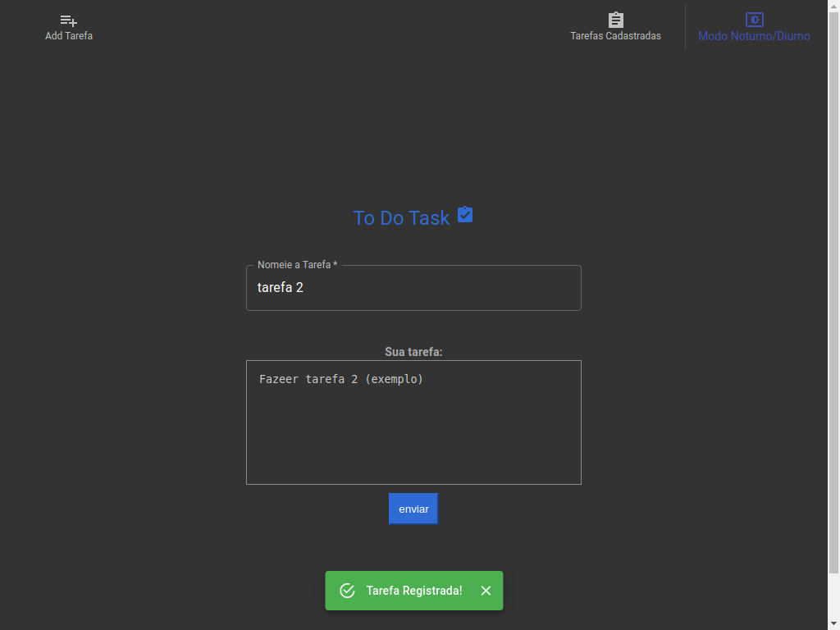The image size is (840, 630).
Task: Open the Tarefas Cadastradas page
Action: tap(615, 27)
